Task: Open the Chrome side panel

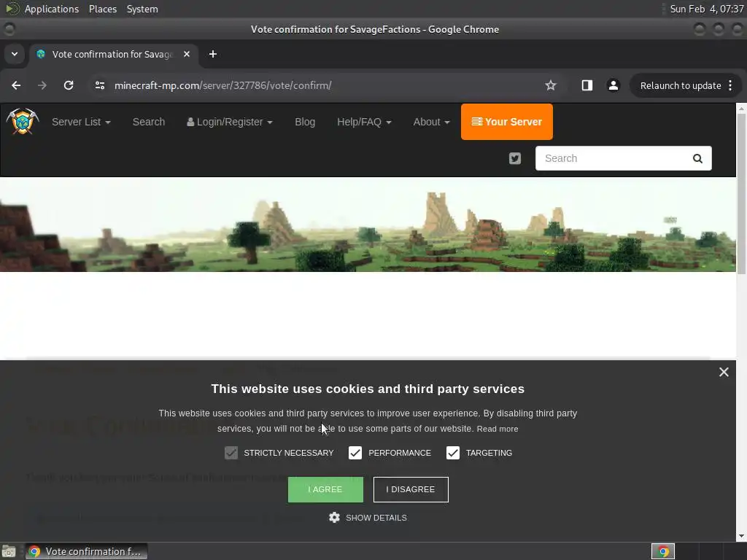Action: 587,85
